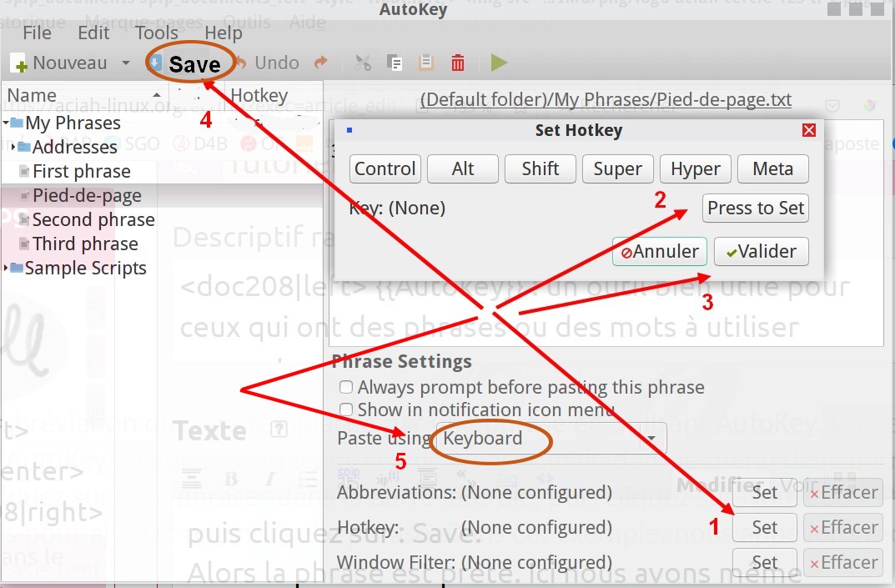Expand the Nouveau dropdown arrow
Viewport: 895px width, 588px height.
pos(126,63)
